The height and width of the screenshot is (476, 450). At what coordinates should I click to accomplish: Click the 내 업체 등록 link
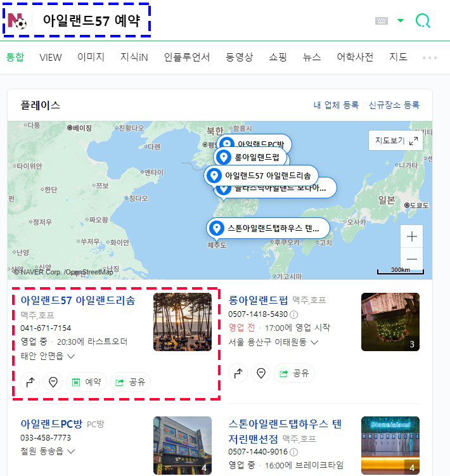click(336, 105)
